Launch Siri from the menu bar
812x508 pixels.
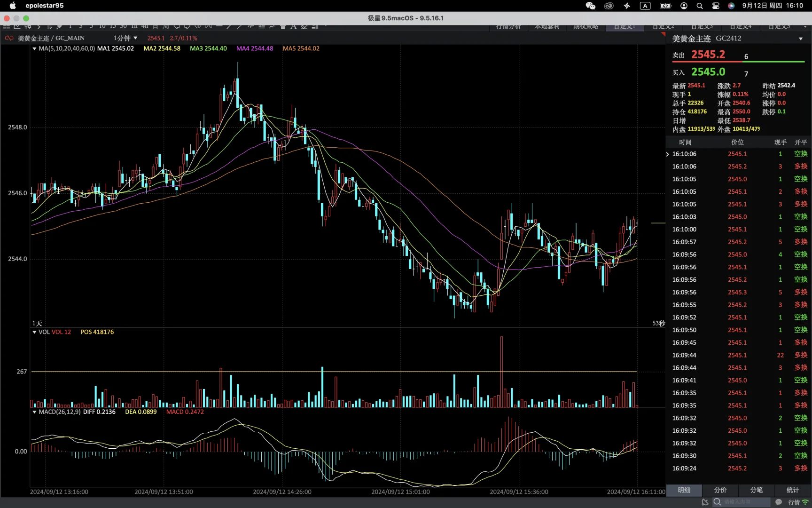731,6
